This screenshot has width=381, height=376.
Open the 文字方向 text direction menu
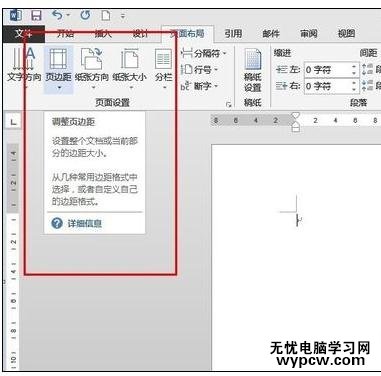[x=24, y=69]
